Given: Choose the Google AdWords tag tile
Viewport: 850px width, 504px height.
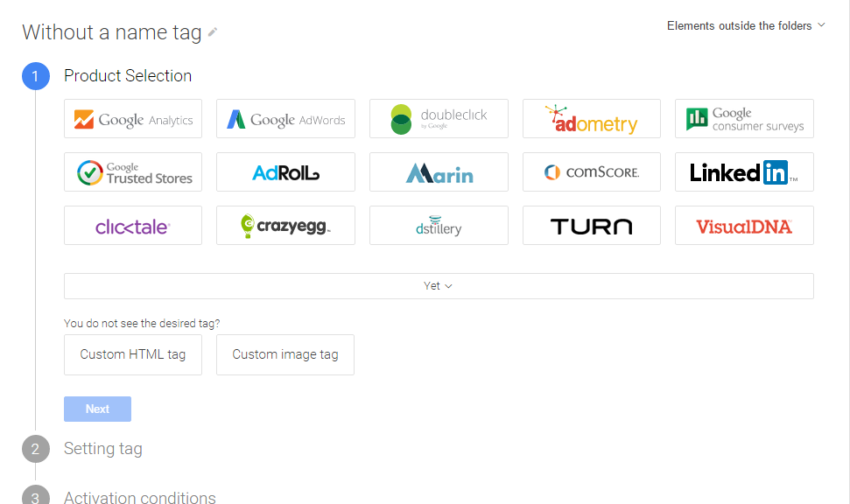Looking at the screenshot, I should point(285,119).
